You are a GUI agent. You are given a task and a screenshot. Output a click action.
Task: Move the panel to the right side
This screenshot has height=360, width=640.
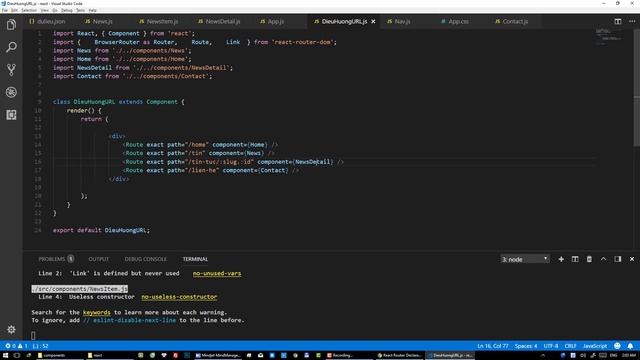tap(618, 259)
